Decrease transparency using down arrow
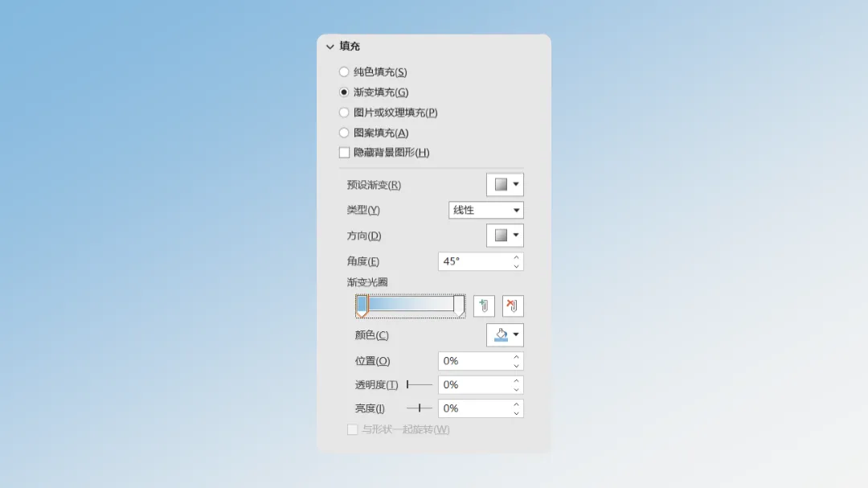 516,389
